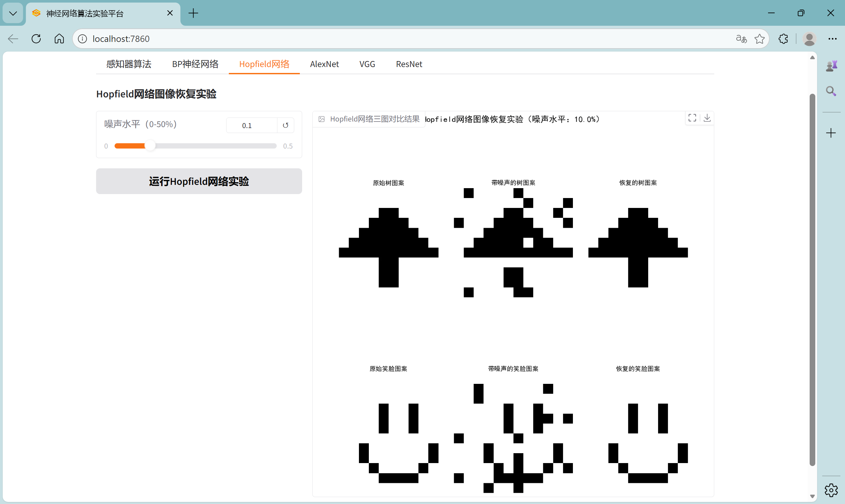Download the Hopfield result image

click(707, 118)
